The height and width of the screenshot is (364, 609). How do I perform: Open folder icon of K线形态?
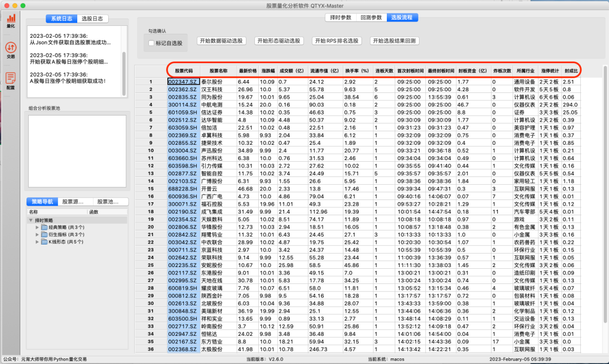(x=45, y=242)
